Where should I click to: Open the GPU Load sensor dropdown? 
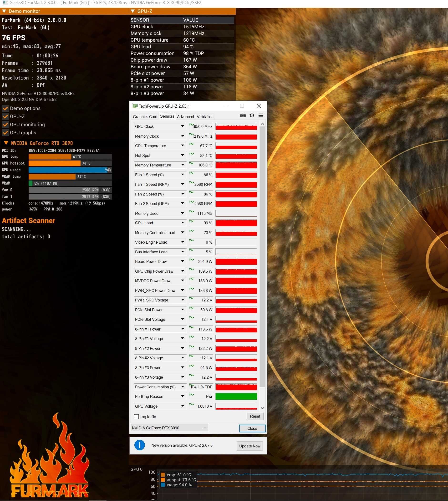pos(183,223)
